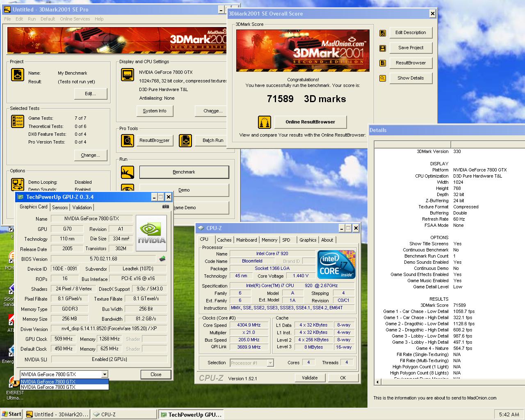Click the GPU-Z camera screenshot icon
The image size is (525, 420).
tap(166, 207)
